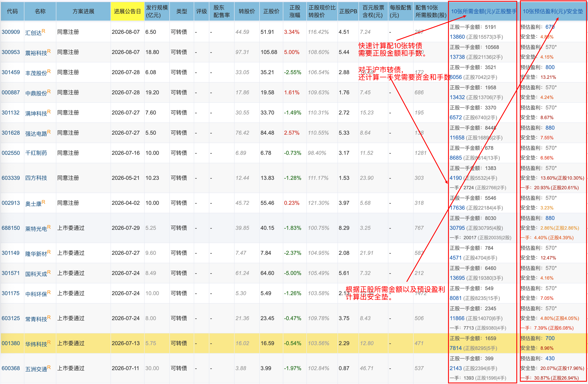The image size is (588, 384).
Task: Click estimated profit 700 in 华纬科技 row
Action: click(x=550, y=338)
